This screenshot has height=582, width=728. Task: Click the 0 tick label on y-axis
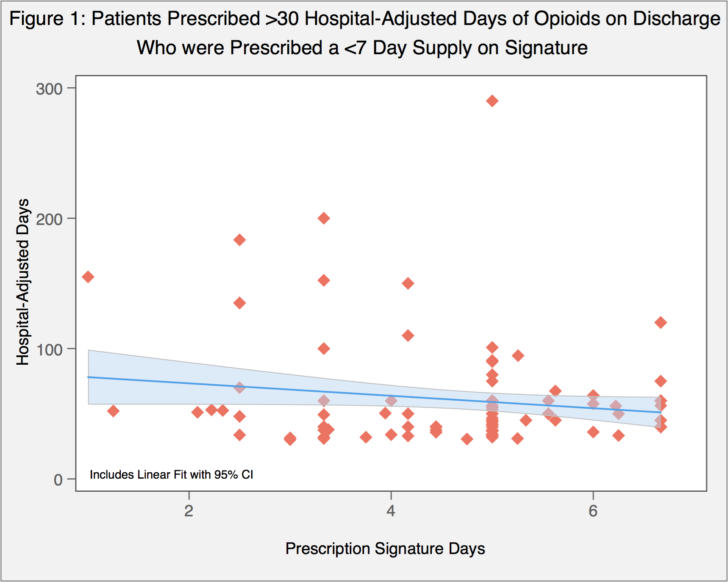[58, 480]
